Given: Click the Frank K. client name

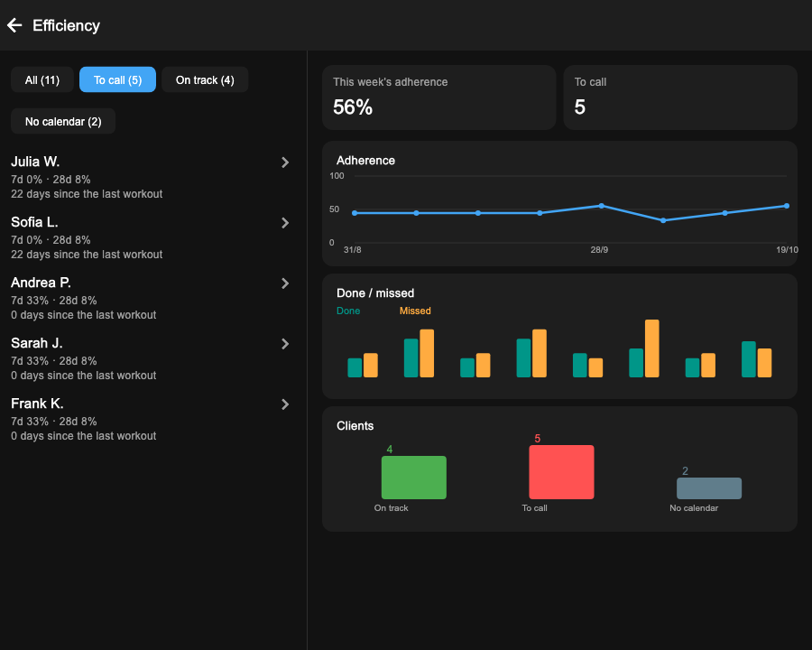Looking at the screenshot, I should tap(37, 404).
